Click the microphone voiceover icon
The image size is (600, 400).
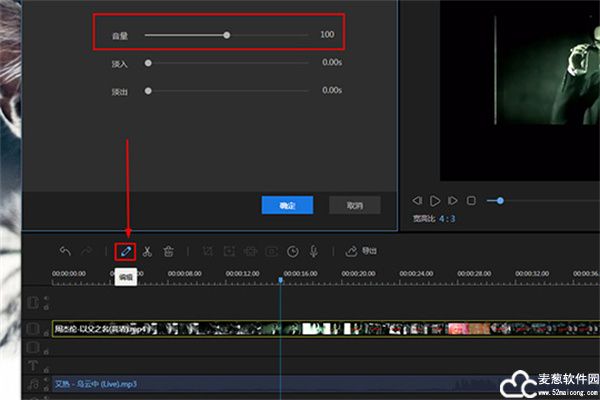coord(314,251)
